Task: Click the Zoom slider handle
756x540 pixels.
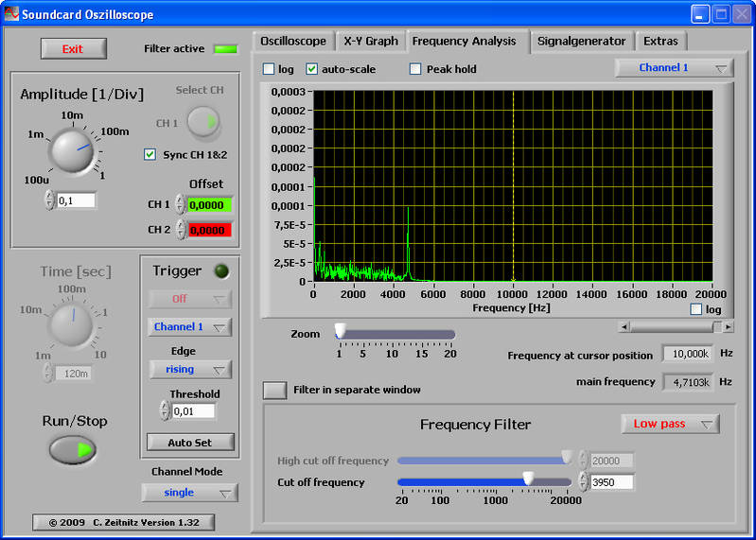Action: click(x=341, y=332)
